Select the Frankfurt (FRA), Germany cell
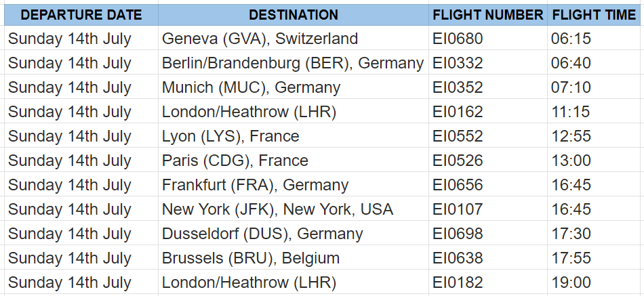The height and width of the screenshot is (296, 644). (x=294, y=184)
